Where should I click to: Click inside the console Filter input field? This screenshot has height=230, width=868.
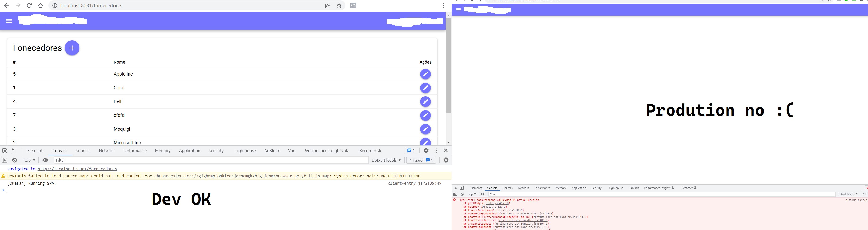click(135, 160)
